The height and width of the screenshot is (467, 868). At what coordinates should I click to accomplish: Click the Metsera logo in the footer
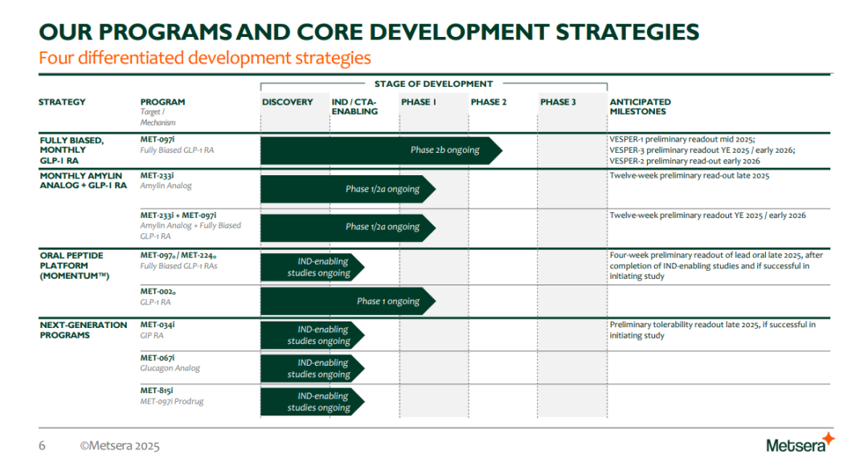800,443
